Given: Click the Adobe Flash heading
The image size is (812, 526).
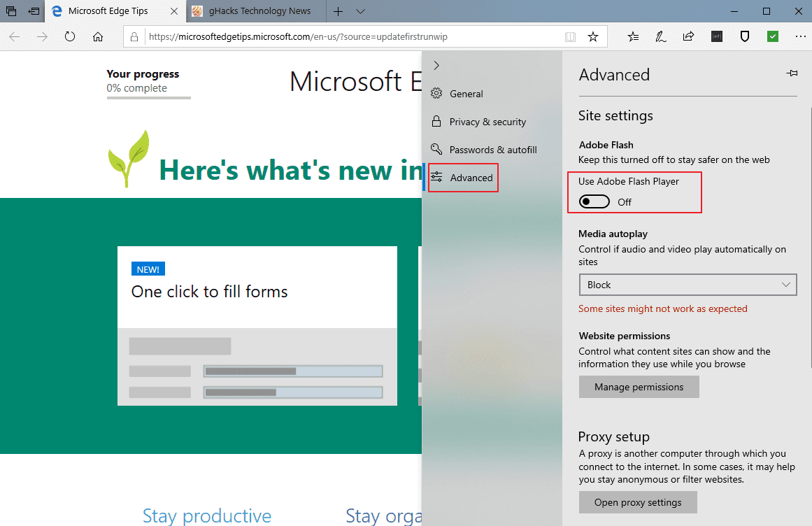Looking at the screenshot, I should click(606, 145).
